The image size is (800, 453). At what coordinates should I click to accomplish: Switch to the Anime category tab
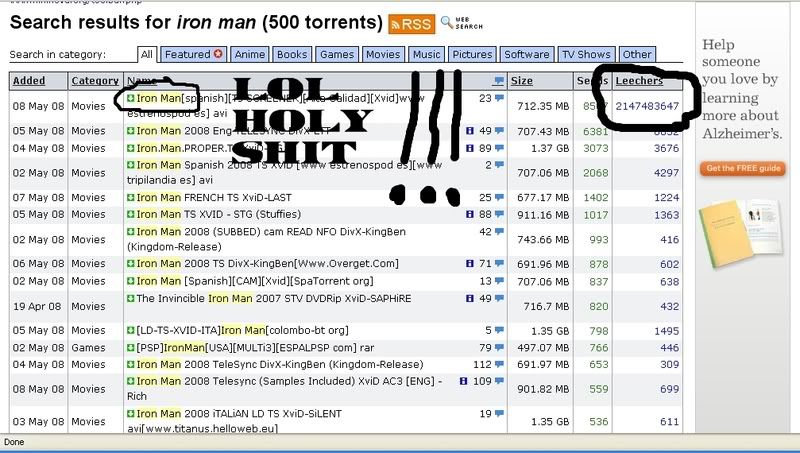pyautogui.click(x=249, y=55)
